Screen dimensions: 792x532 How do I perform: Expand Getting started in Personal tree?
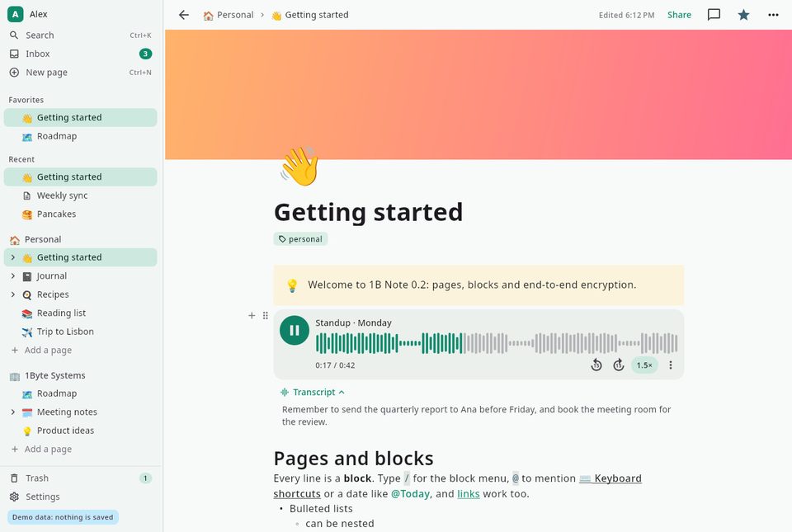[x=13, y=257]
